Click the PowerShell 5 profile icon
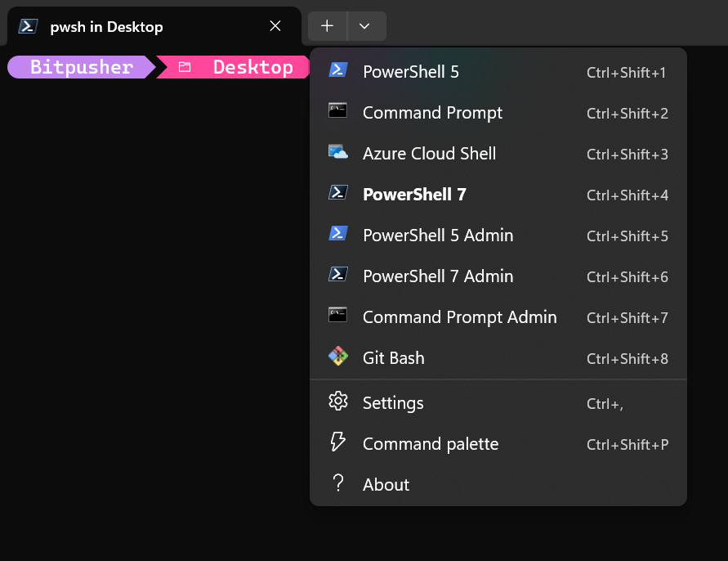 point(338,70)
